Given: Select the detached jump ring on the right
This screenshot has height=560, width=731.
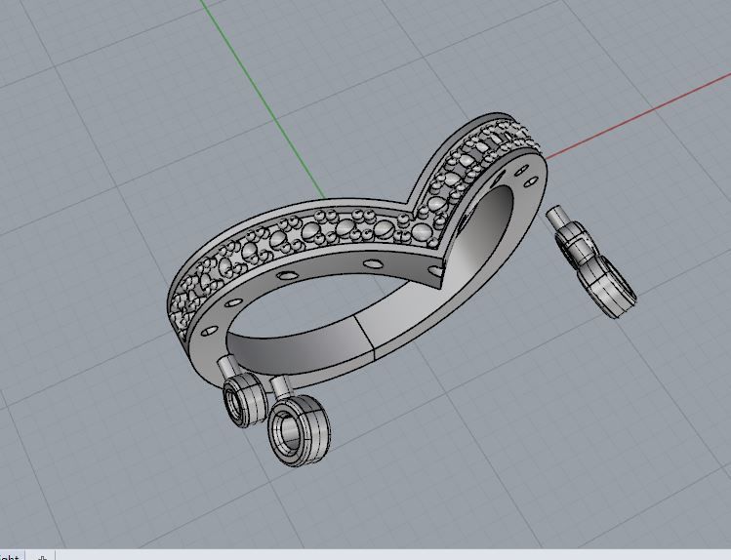Looking at the screenshot, I should pos(590,261).
